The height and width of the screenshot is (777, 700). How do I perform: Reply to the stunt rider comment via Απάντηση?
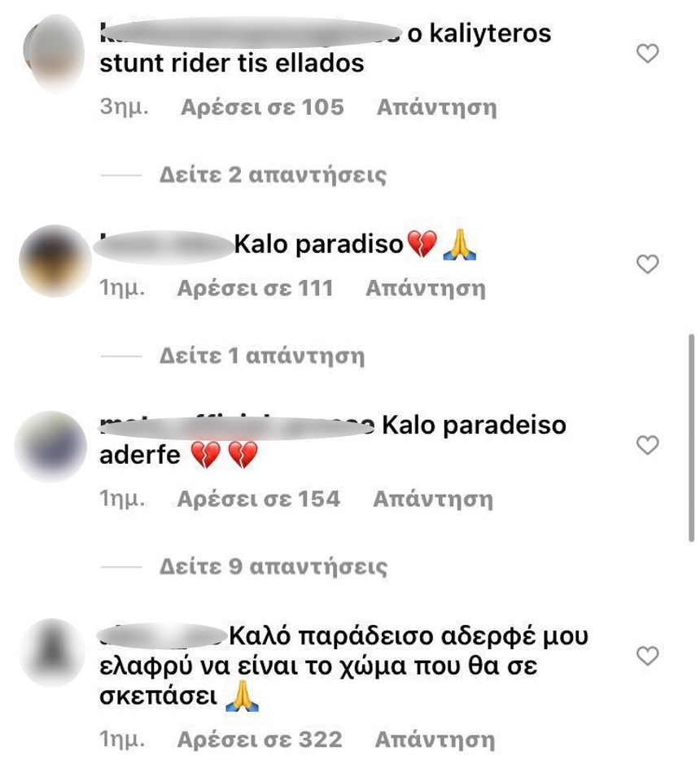coord(437,107)
